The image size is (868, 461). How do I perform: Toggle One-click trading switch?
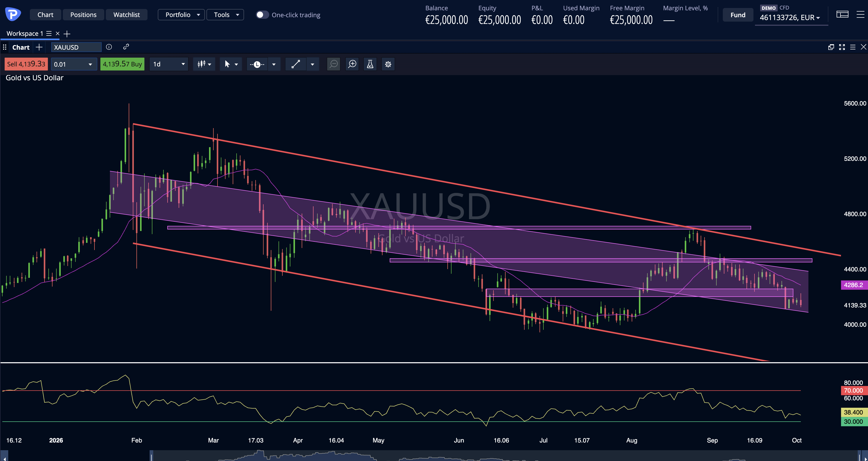(262, 15)
